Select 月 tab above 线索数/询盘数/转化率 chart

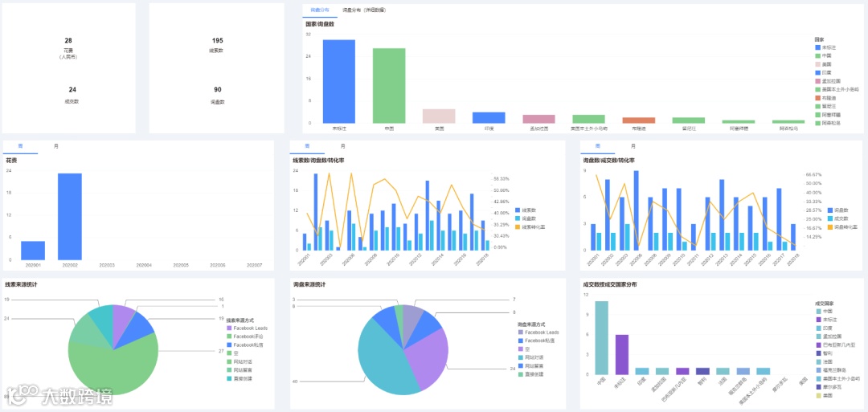coord(342,146)
